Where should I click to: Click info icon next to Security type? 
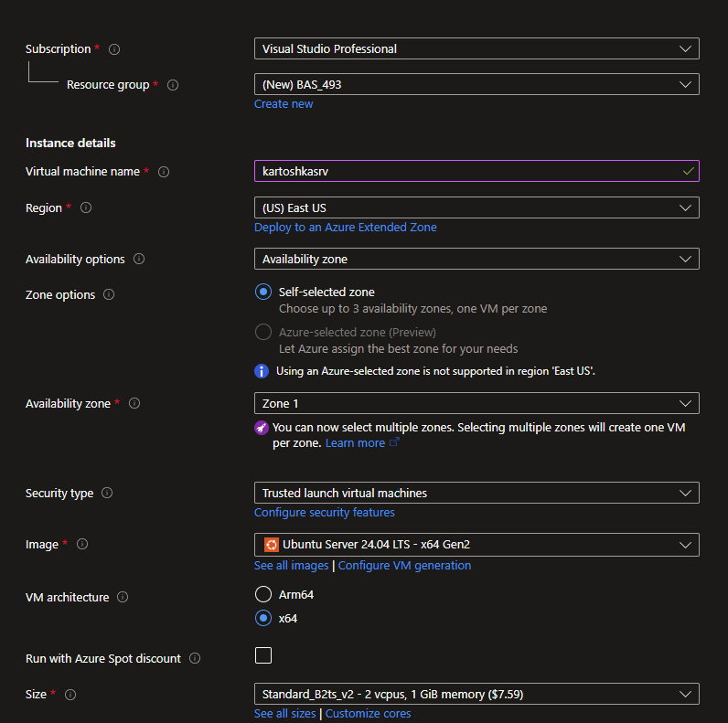coord(107,493)
